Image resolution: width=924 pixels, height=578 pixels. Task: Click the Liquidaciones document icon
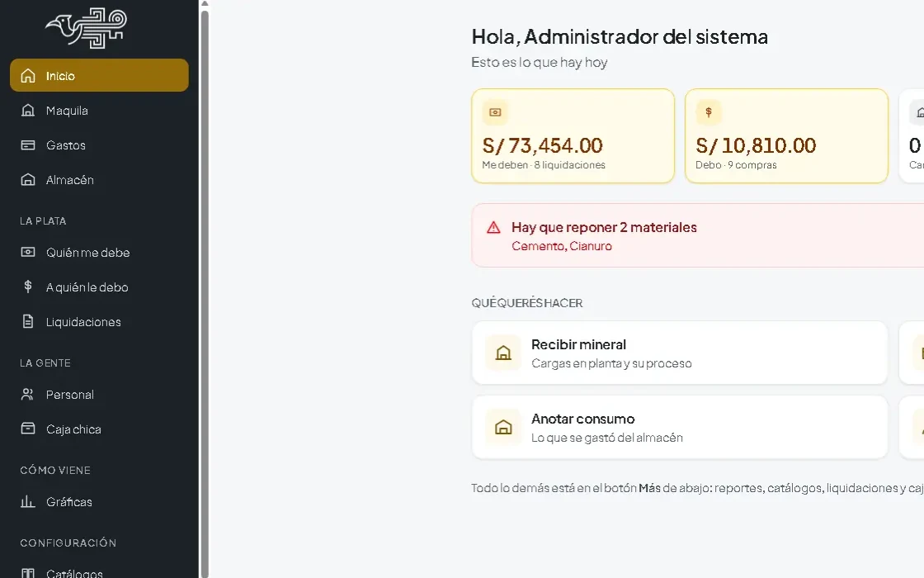point(28,321)
